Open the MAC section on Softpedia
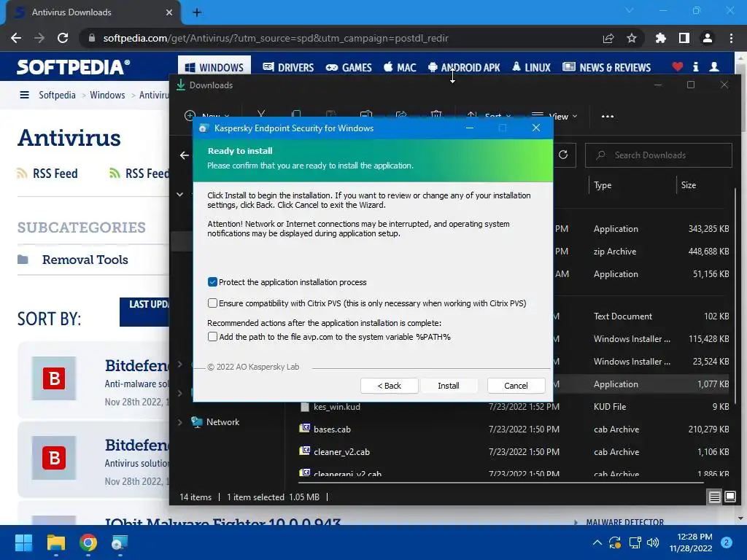 (400, 68)
